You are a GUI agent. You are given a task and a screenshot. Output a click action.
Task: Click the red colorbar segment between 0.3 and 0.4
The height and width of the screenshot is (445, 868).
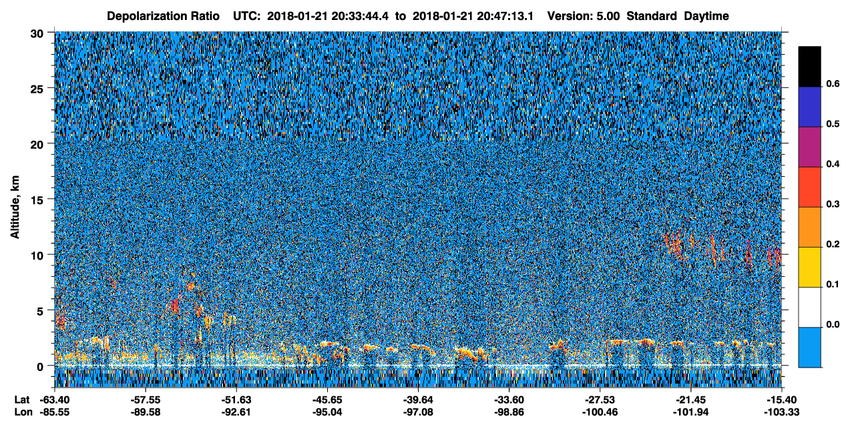click(809, 187)
